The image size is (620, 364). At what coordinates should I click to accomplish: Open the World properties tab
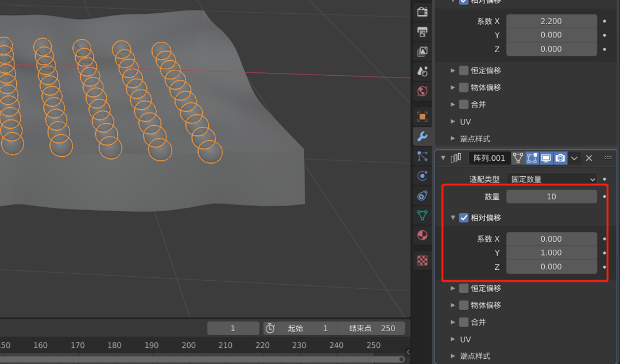coord(423,91)
